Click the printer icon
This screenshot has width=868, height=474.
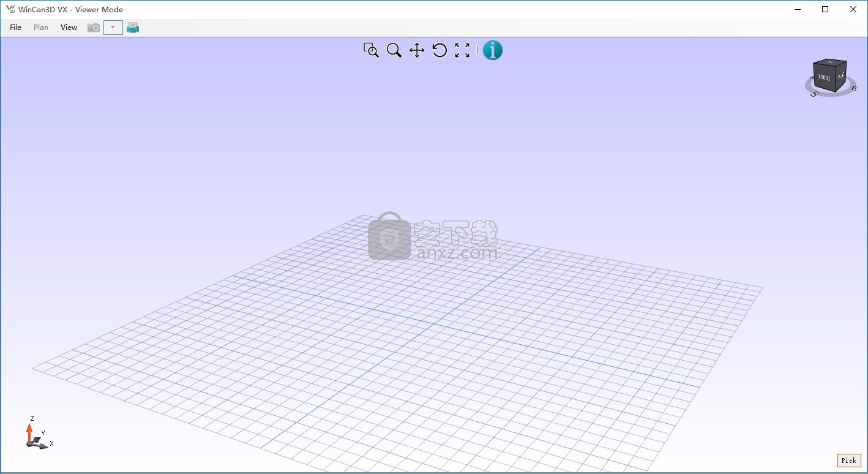click(x=133, y=28)
